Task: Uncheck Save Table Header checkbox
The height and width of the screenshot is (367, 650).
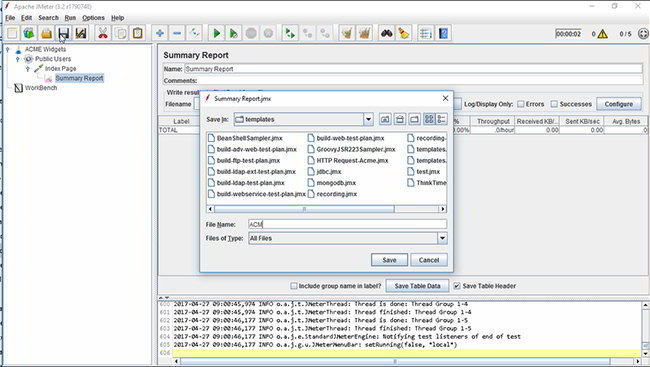Action: [457, 286]
